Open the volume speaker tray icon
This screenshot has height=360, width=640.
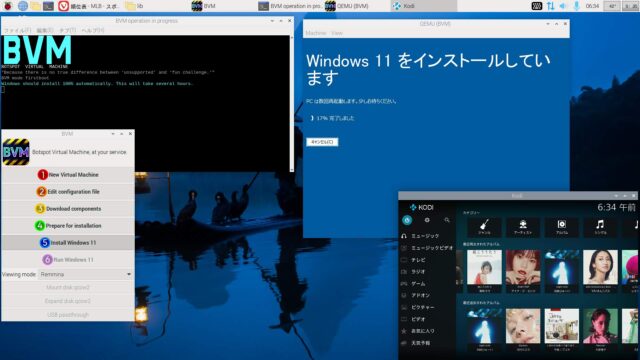point(563,6)
